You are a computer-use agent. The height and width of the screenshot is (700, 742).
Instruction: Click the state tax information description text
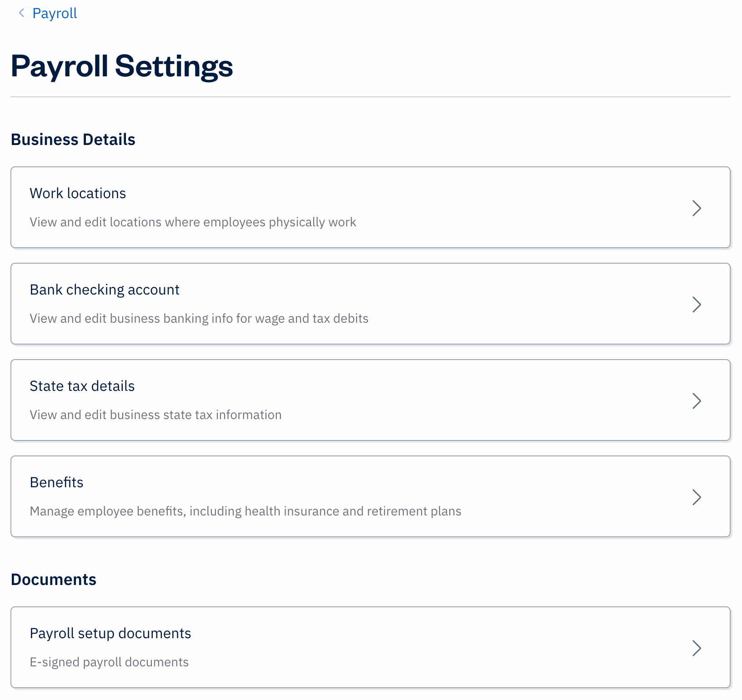click(155, 415)
